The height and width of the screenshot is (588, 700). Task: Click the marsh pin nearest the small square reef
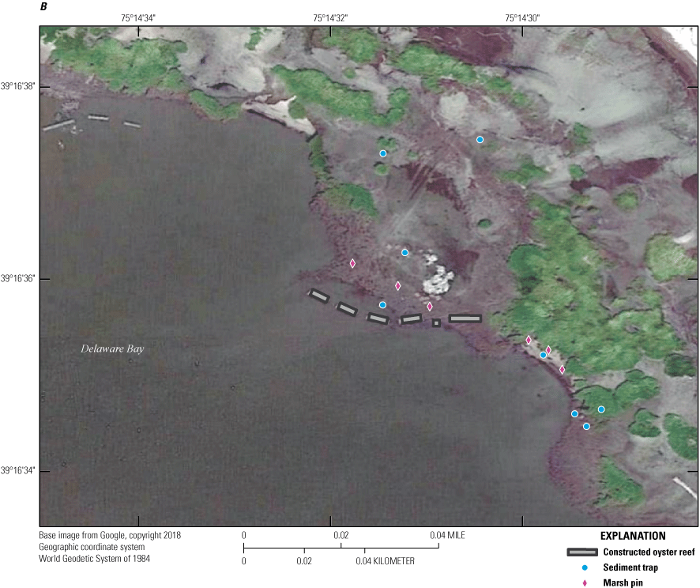[430, 307]
